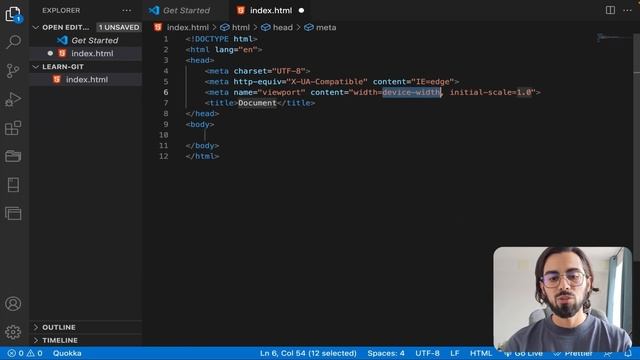Open the Explorer view in activity bar

pyautogui.click(x=13, y=14)
